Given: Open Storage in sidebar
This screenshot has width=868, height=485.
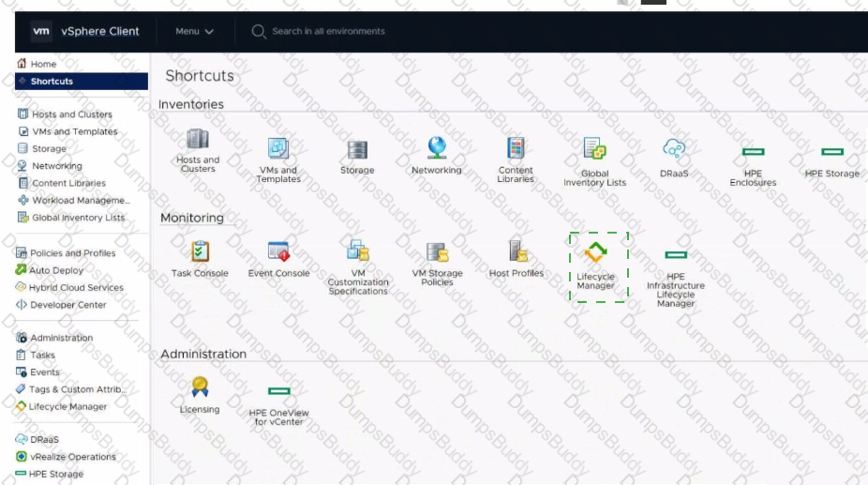Looking at the screenshot, I should coord(49,148).
